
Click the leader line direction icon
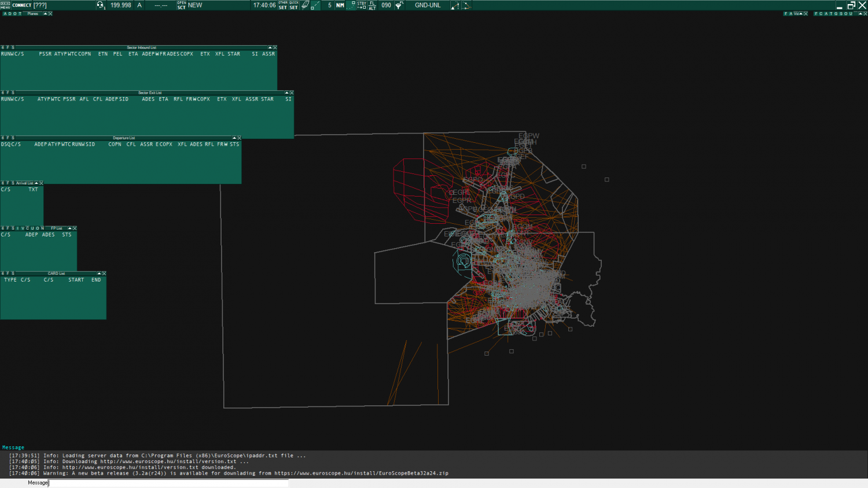click(x=455, y=5)
